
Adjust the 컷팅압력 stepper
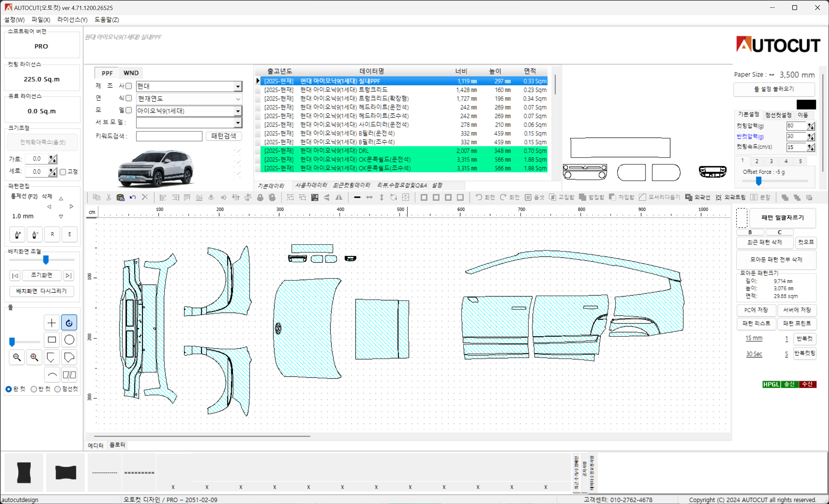coord(811,126)
